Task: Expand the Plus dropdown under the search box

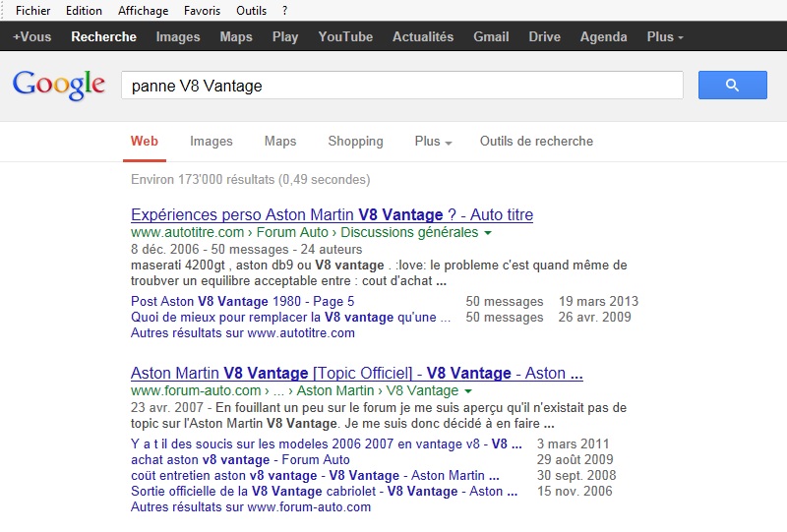Action: point(433,142)
